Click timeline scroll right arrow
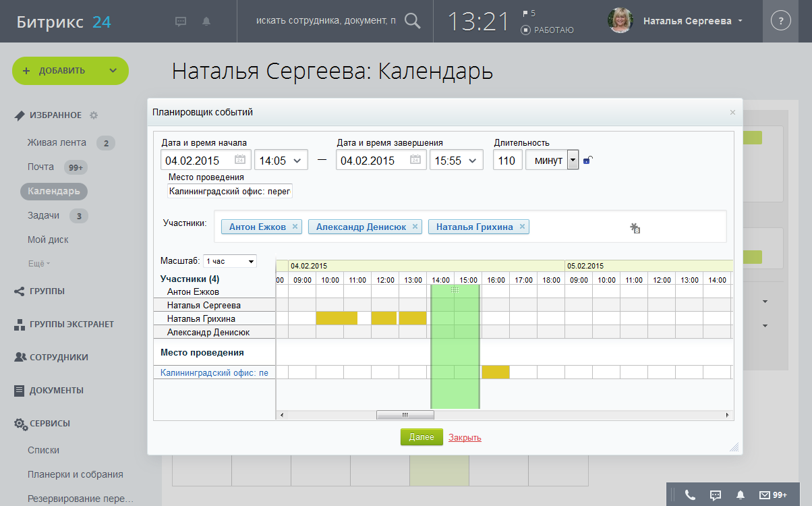The image size is (812, 506). click(728, 415)
